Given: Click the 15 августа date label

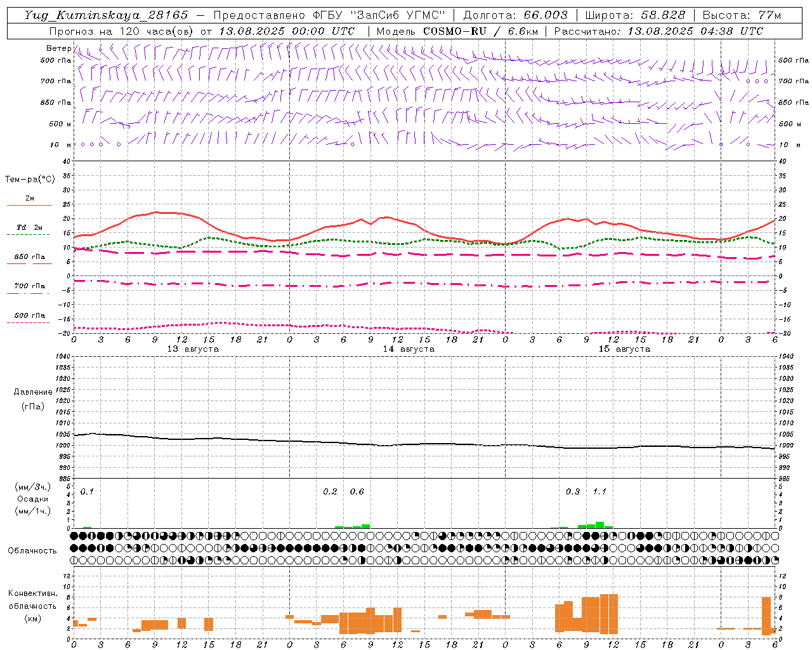Looking at the screenshot, I should (x=624, y=349).
